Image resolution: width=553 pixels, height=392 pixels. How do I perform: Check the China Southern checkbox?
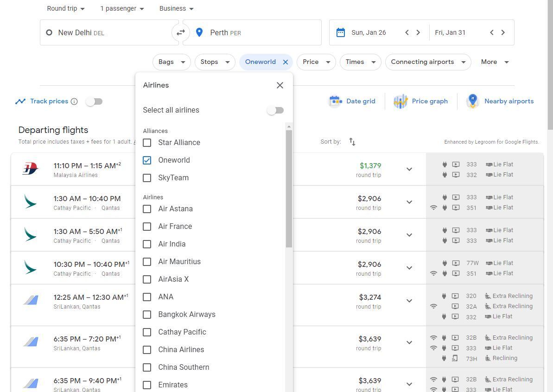point(147,368)
